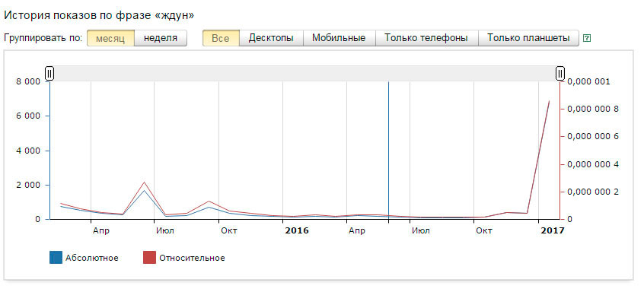
Task: Click the Группировать по label
Action: click(43, 38)
